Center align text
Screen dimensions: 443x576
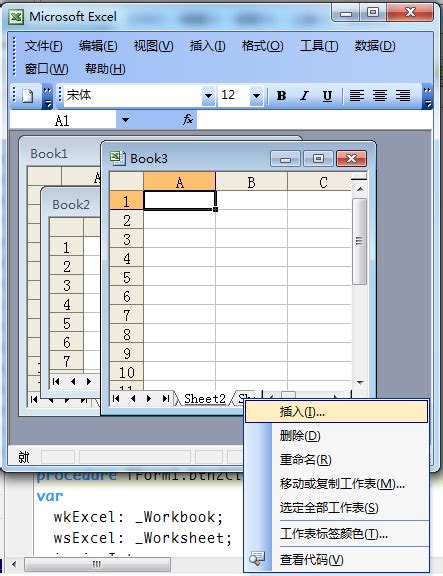click(380, 96)
